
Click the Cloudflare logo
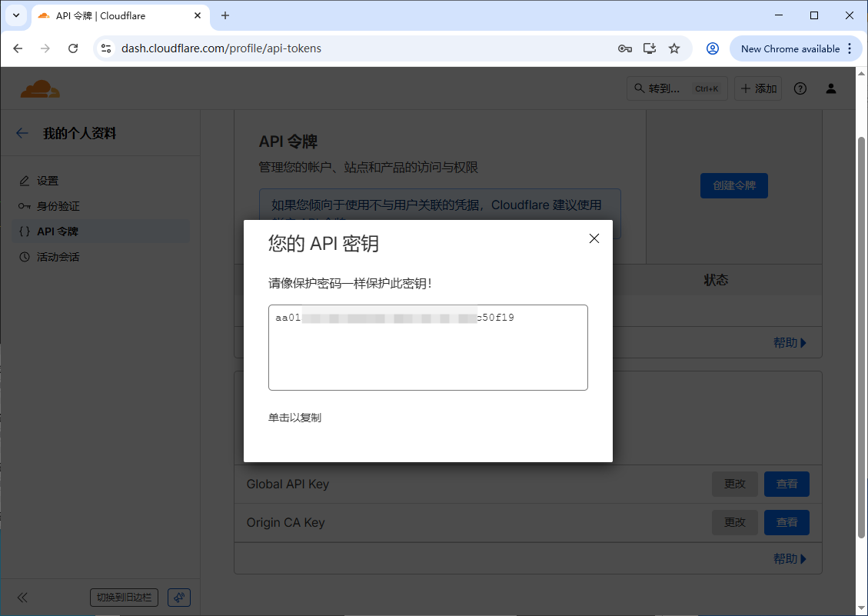click(40, 89)
